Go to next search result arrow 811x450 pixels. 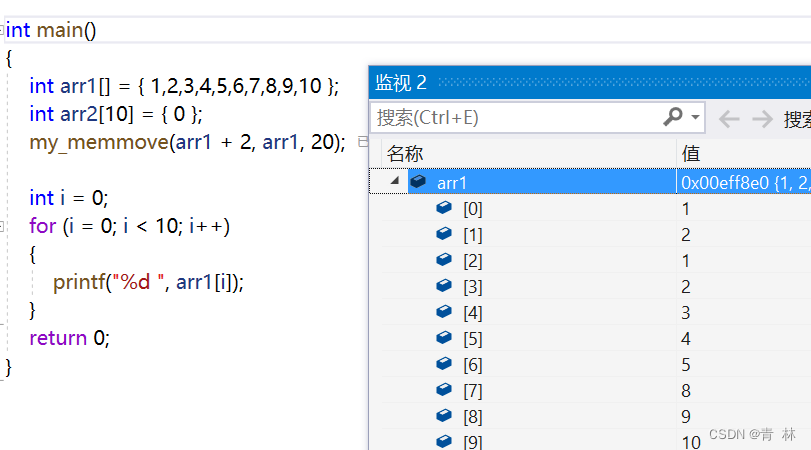click(x=762, y=119)
